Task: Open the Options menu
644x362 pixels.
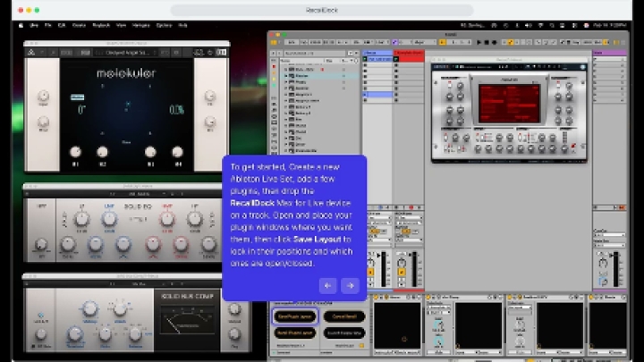Action: (164, 25)
